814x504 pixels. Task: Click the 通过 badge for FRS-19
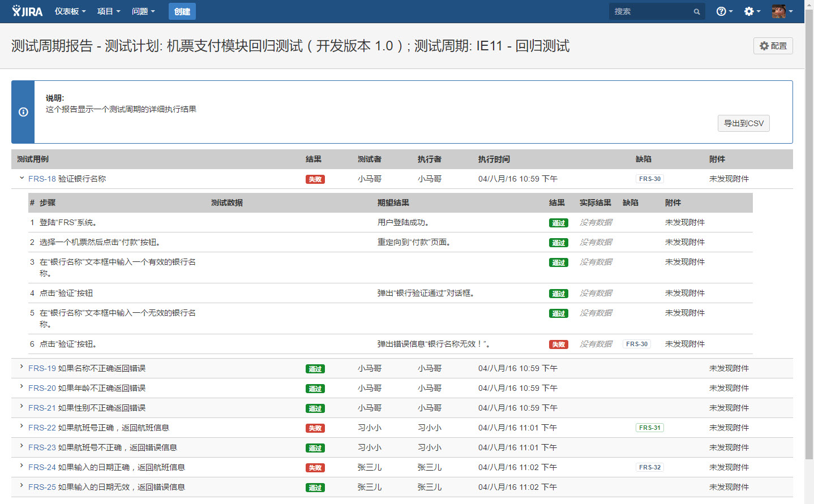[315, 369]
